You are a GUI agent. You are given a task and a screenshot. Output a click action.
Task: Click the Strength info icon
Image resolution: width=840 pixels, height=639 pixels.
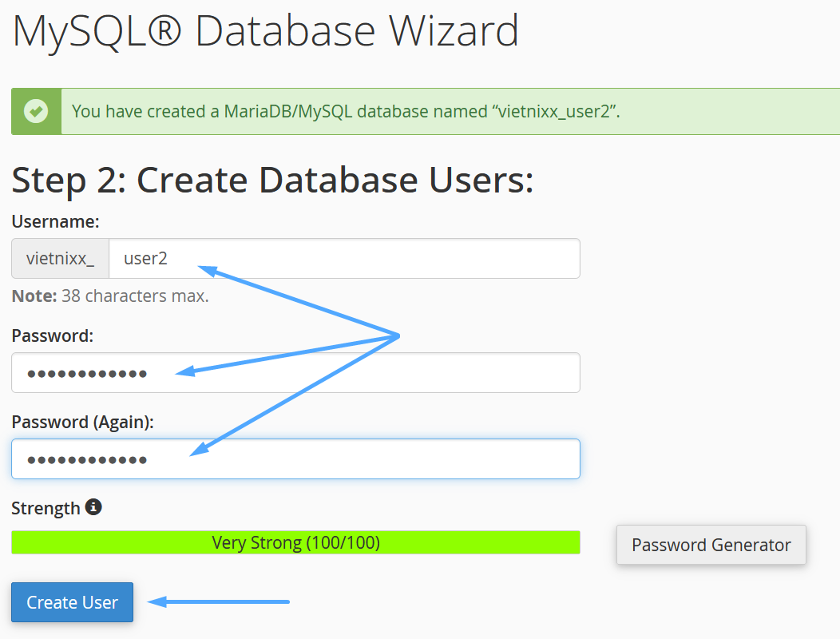coord(93,507)
